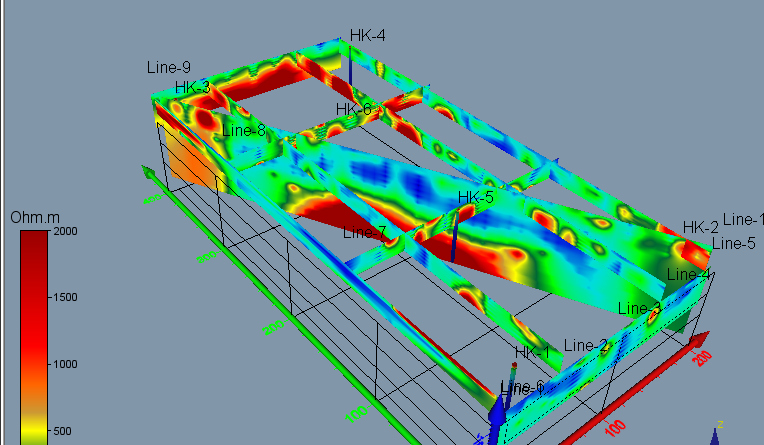Pick the HK-6 borehole label
764x445 pixels.
354,109
